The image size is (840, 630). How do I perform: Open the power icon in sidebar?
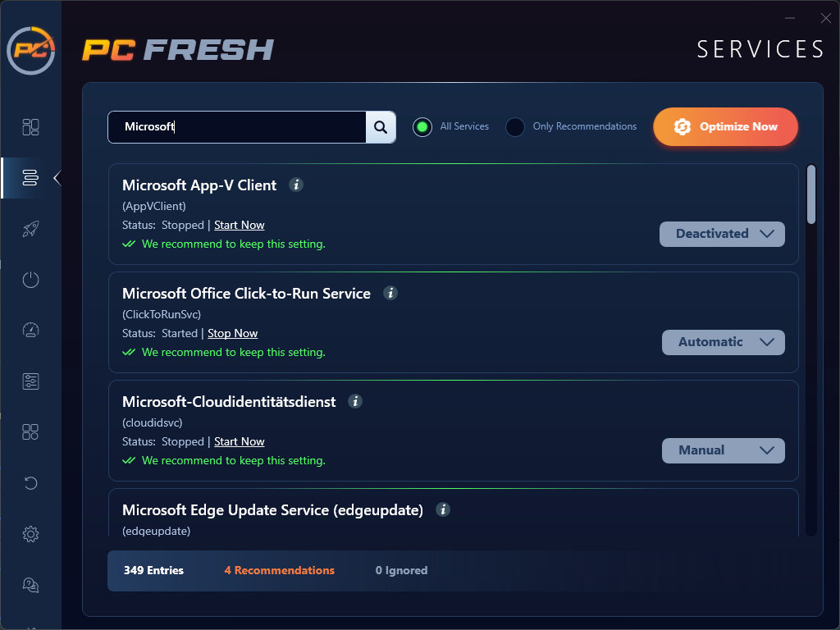coord(30,279)
